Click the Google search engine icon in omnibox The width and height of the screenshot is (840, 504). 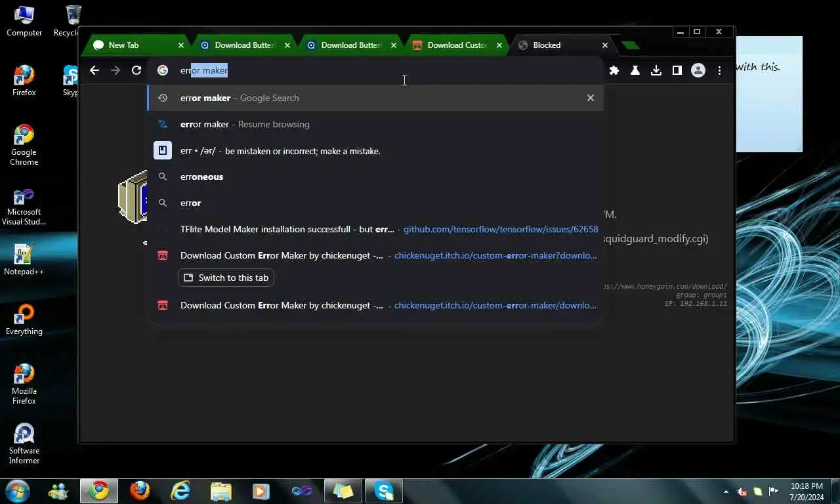[163, 70]
